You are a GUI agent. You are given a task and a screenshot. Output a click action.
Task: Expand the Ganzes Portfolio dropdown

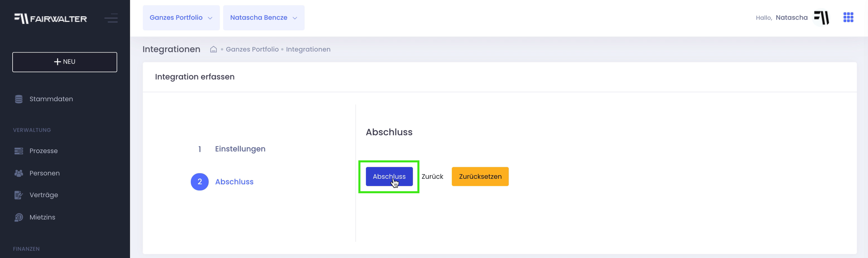click(181, 18)
